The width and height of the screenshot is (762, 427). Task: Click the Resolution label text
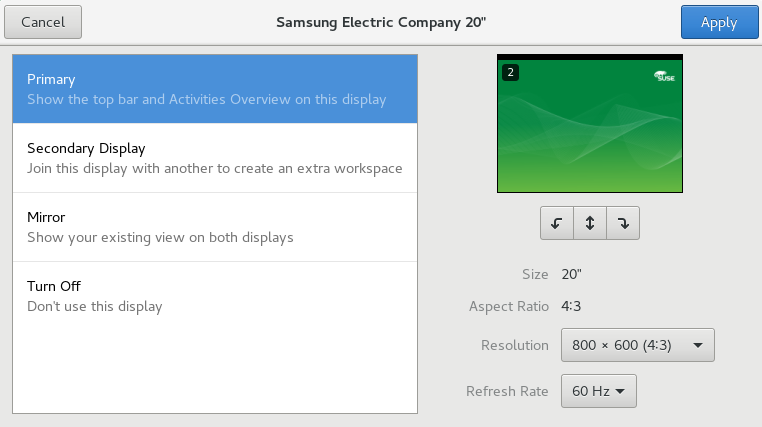coord(514,345)
